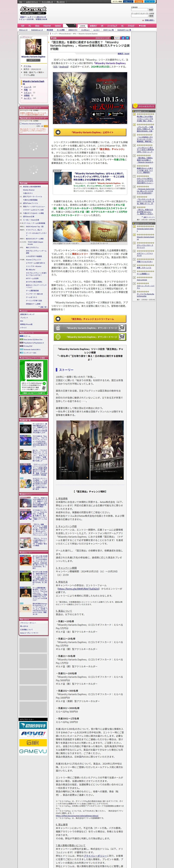Click arrow icon on official site button
The image size is (174, 868).
point(58,132)
